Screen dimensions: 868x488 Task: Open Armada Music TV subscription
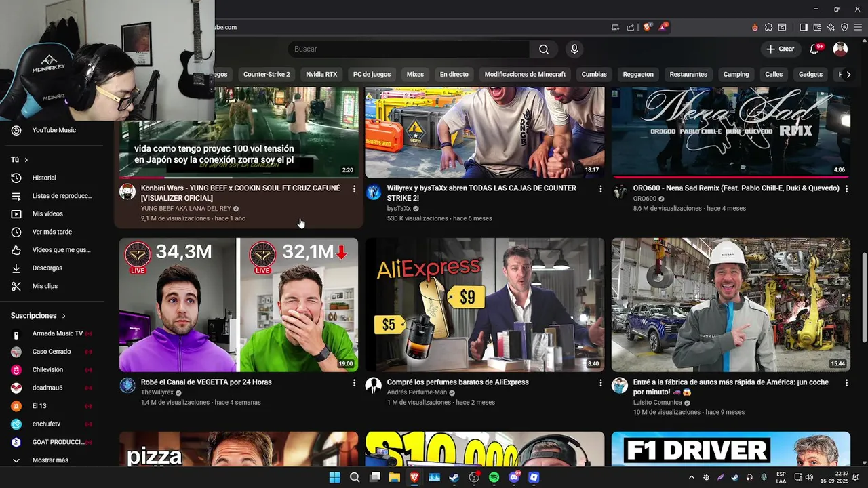53,333
